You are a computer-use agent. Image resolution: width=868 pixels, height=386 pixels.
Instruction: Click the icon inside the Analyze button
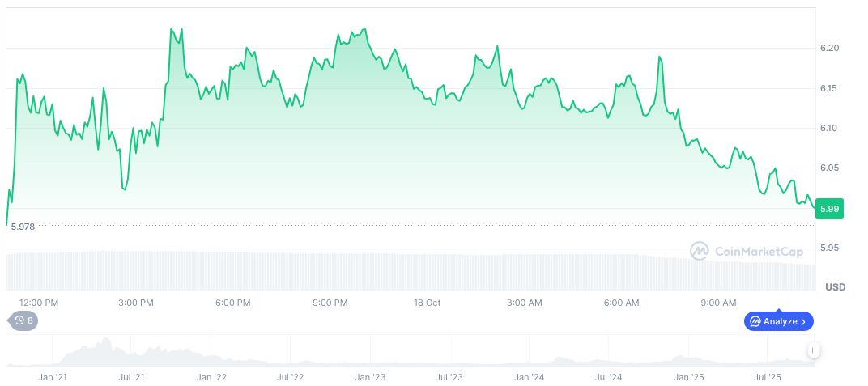(x=755, y=321)
